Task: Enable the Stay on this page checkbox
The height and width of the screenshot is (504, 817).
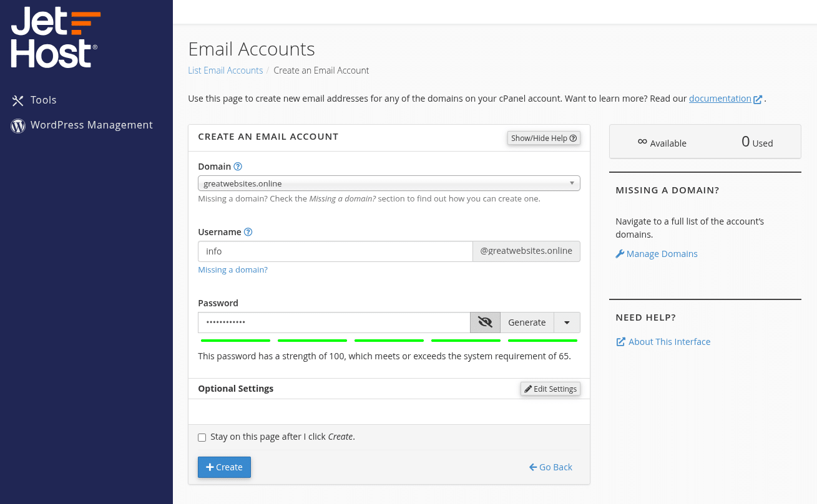Action: [x=202, y=437]
